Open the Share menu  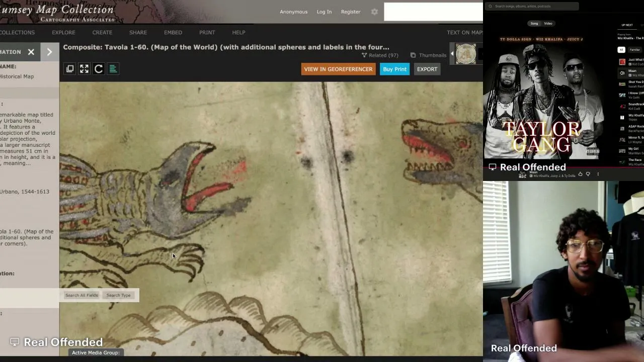(x=138, y=32)
